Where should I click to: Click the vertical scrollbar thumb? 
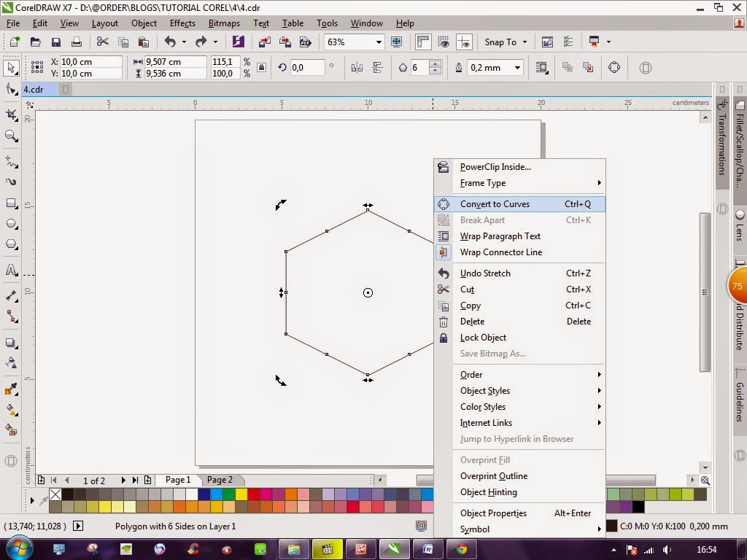click(x=705, y=292)
